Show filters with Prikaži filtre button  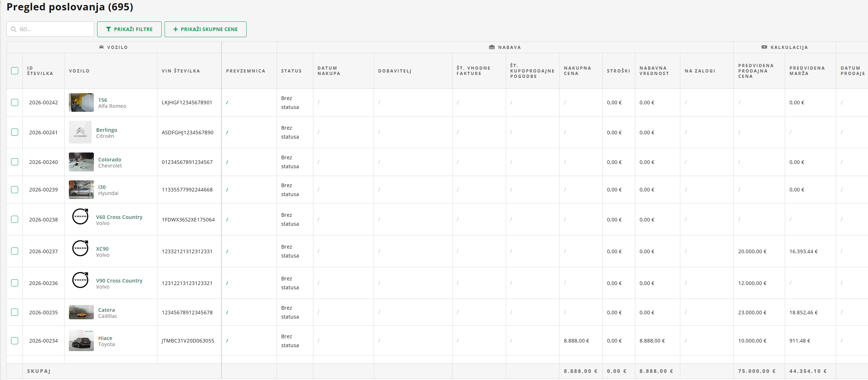(x=129, y=29)
